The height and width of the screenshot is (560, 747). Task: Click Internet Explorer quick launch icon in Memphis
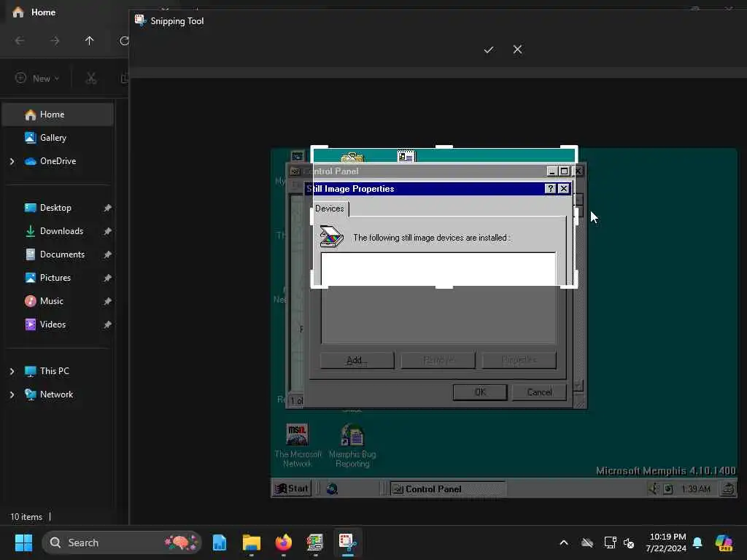[x=332, y=489]
